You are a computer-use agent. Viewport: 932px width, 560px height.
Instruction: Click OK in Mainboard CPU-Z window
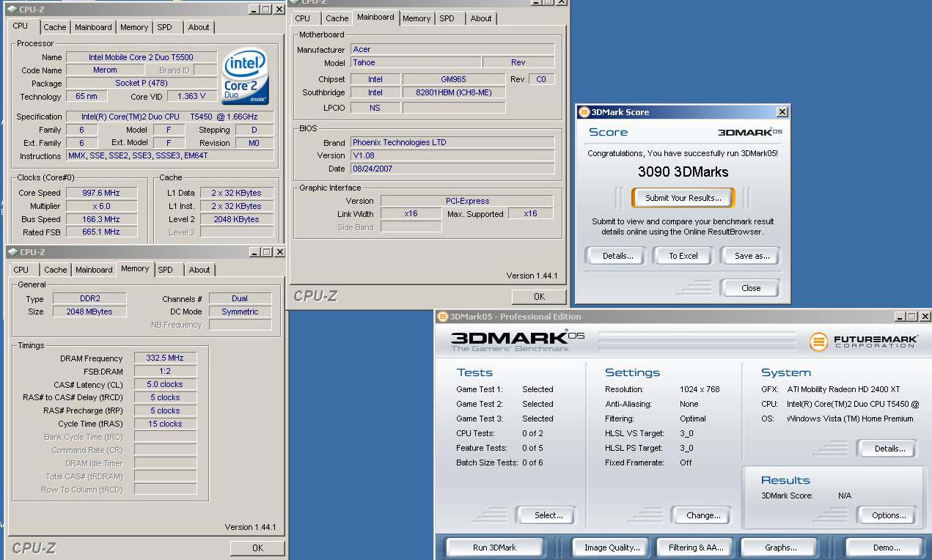539,297
